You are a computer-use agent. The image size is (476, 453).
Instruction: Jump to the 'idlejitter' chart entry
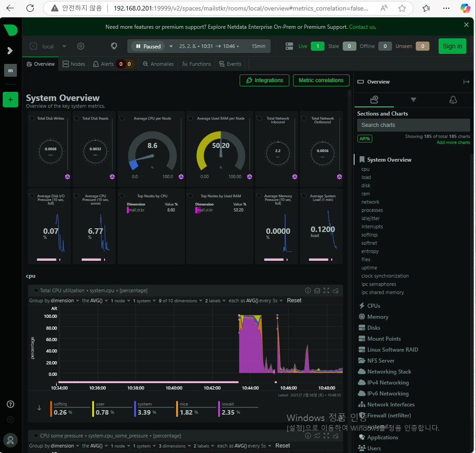[x=371, y=218]
